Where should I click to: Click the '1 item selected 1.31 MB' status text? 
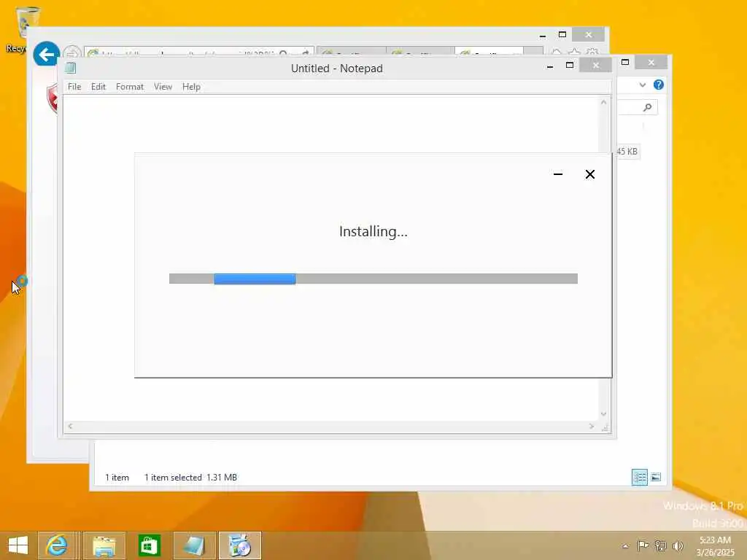(x=190, y=477)
